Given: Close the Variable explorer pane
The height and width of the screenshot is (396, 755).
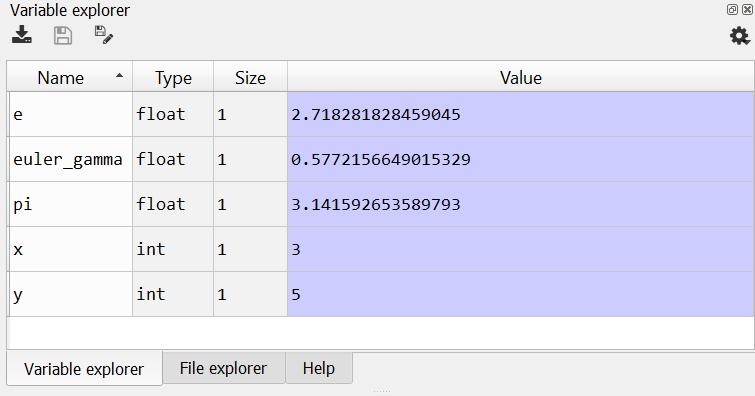Looking at the screenshot, I should pyautogui.click(x=747, y=9).
